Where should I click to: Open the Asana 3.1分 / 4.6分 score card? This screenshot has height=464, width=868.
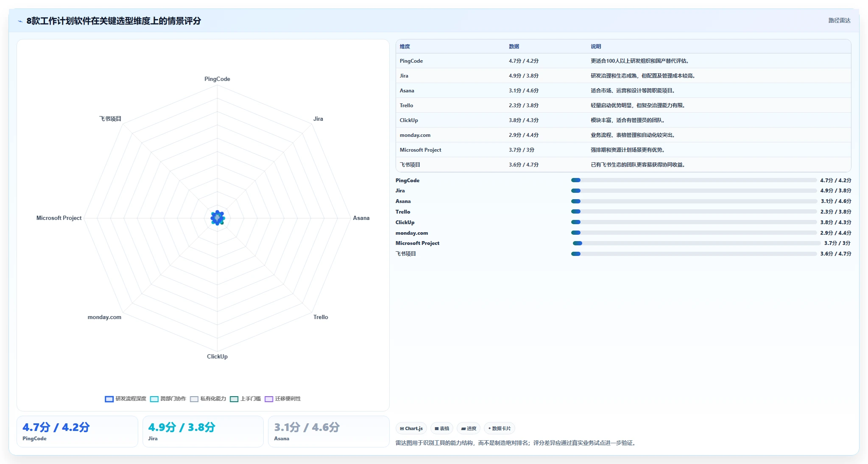click(x=329, y=431)
